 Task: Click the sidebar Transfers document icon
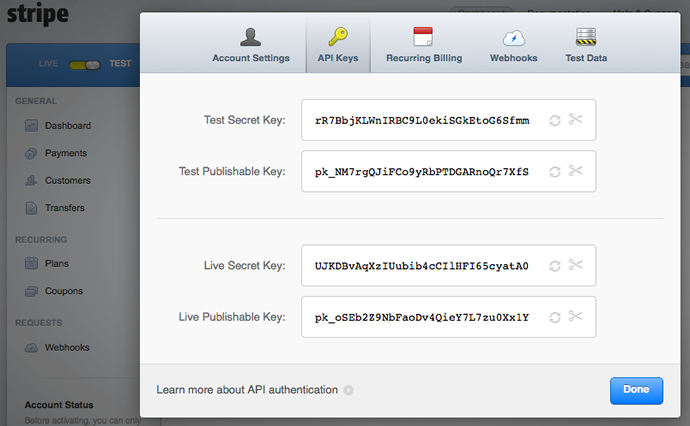tap(31, 208)
